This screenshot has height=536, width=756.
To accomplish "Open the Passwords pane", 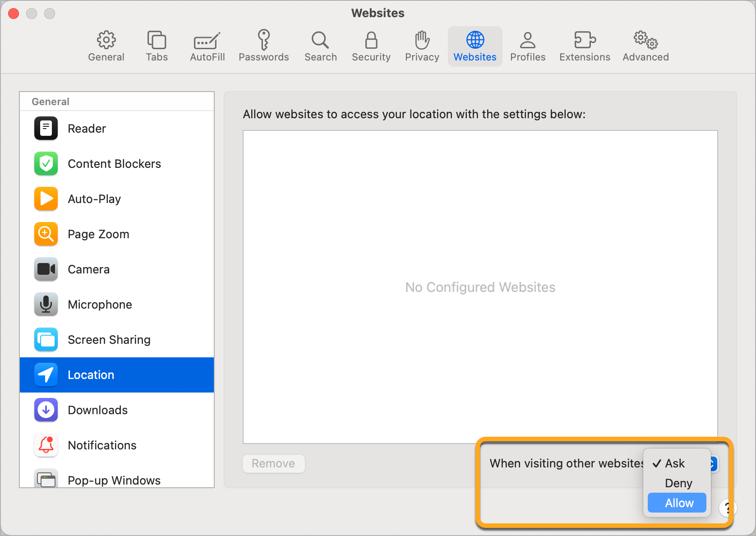I will (x=263, y=46).
